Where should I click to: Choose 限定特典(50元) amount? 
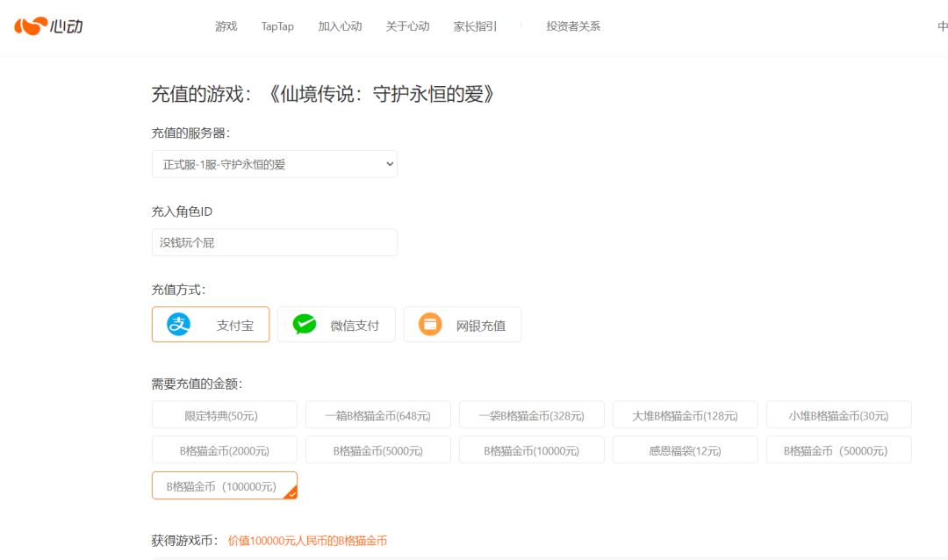[x=225, y=415]
